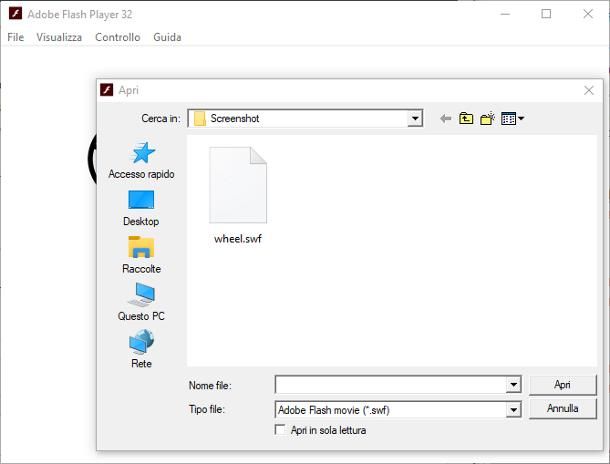Go to Desktop location in sidebar

pyautogui.click(x=141, y=208)
